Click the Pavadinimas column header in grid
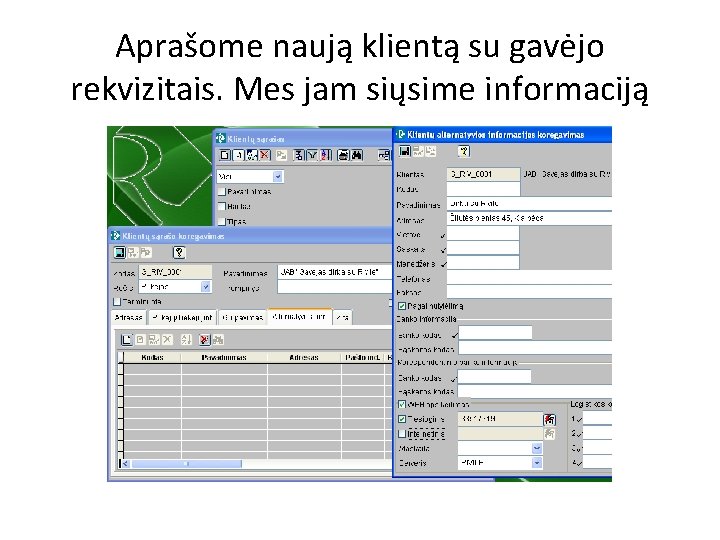720x540 pixels. click(224, 357)
